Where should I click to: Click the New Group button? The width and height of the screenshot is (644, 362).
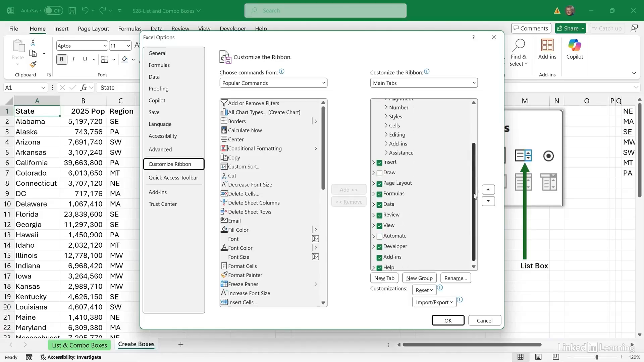click(x=419, y=278)
